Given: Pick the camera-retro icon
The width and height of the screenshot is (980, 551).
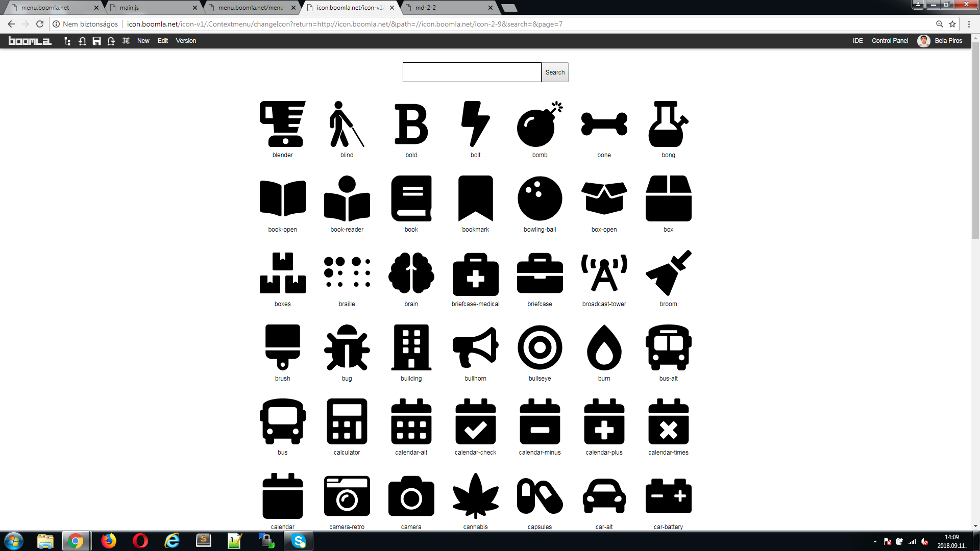Looking at the screenshot, I should pos(347,496).
